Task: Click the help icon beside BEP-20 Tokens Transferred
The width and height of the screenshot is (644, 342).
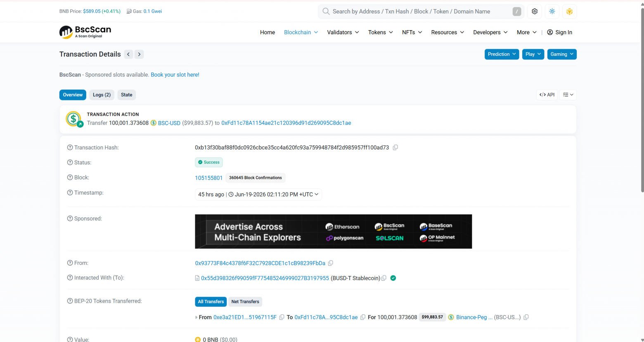Action: (70, 301)
